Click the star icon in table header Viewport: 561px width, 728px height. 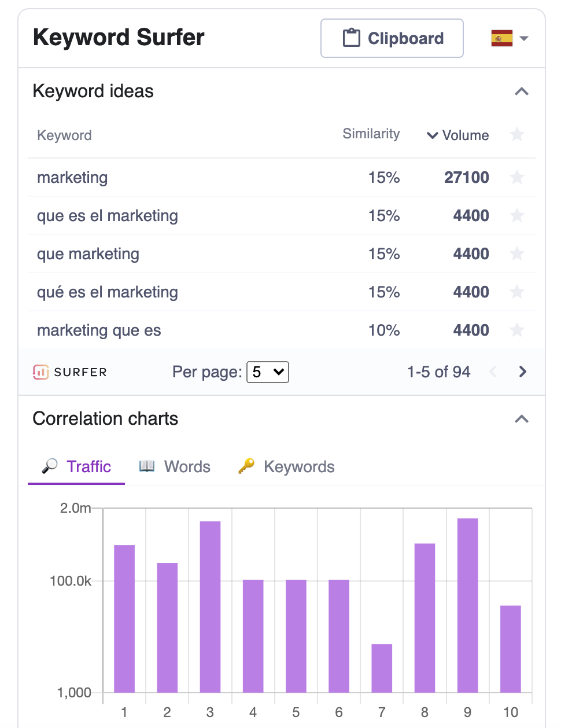coord(517,134)
